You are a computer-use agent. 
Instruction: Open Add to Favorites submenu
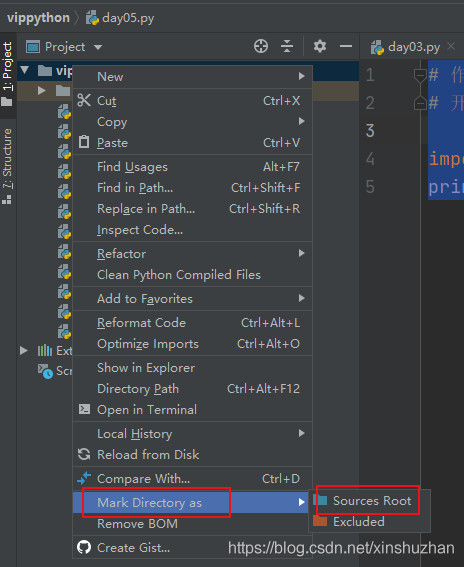pyautogui.click(x=192, y=299)
